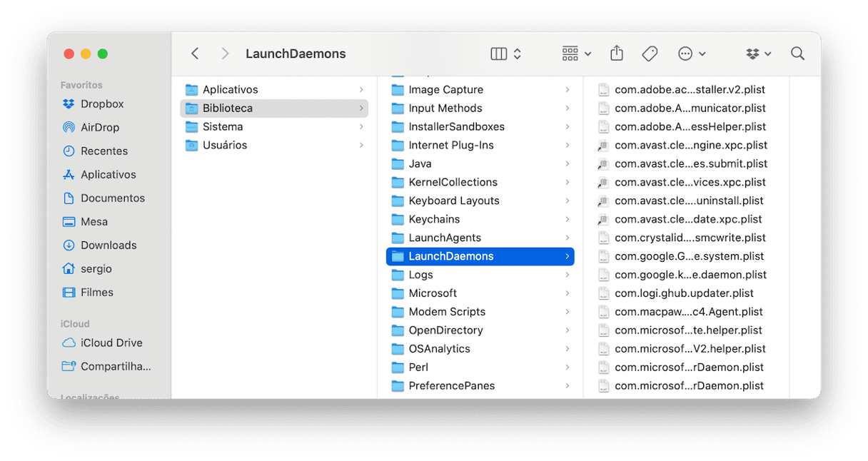Select the Perl folder
868x461 pixels.
[x=480, y=368]
